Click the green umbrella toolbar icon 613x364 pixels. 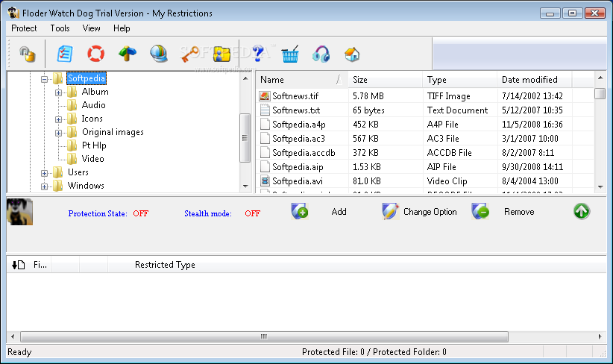128,54
